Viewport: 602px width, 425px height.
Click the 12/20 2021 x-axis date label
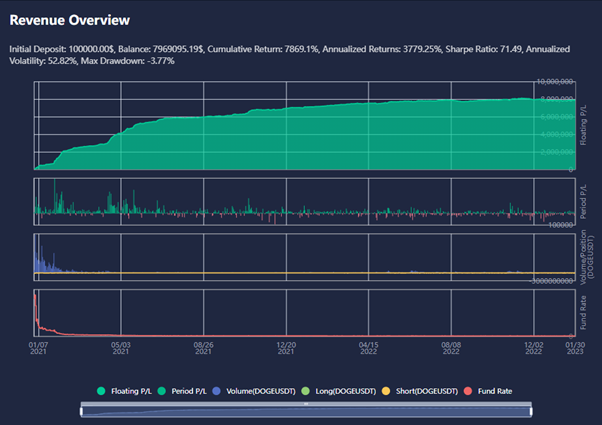tap(286, 348)
